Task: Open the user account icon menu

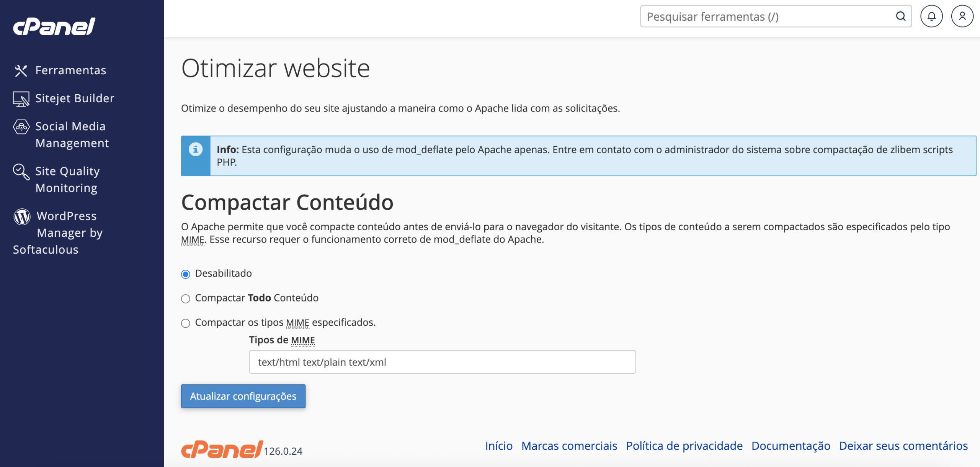Action: pos(962,16)
